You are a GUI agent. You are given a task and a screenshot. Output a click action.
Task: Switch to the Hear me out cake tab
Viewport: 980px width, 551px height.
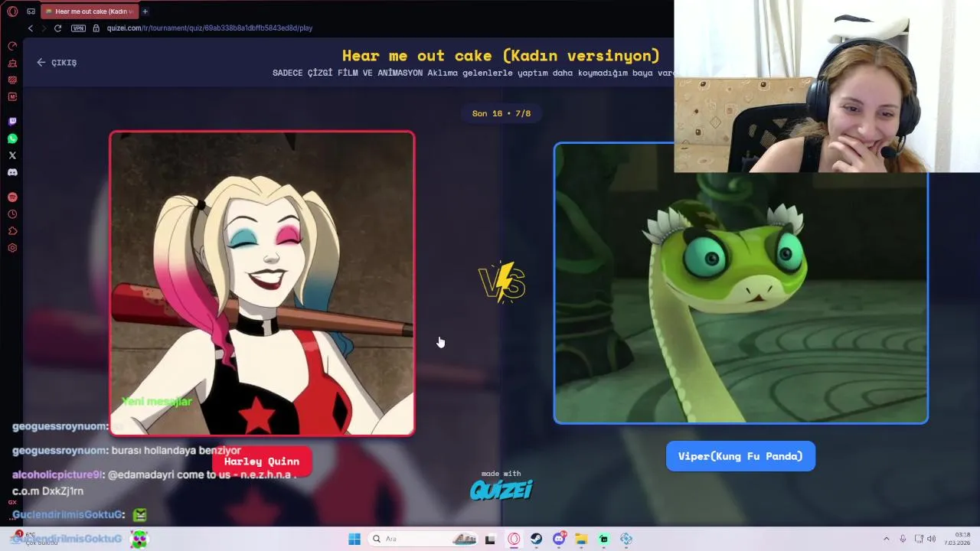(x=88, y=11)
